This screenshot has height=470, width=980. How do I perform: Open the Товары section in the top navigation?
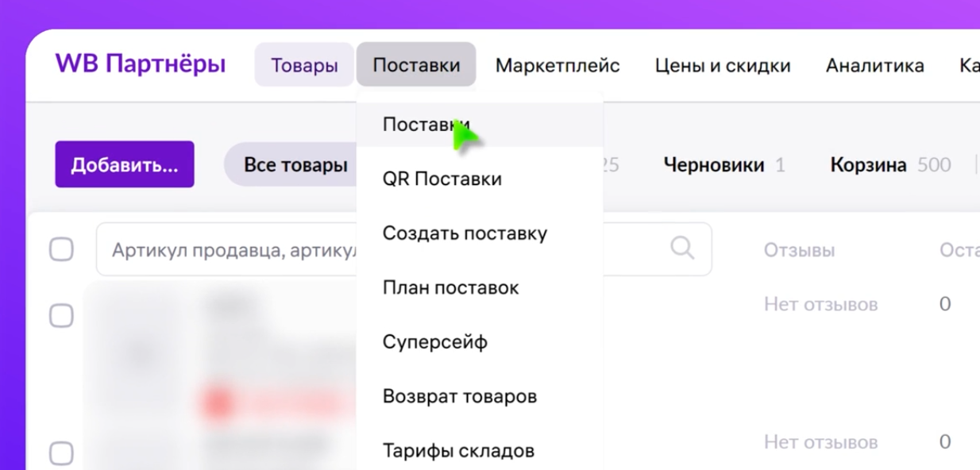[x=304, y=65]
